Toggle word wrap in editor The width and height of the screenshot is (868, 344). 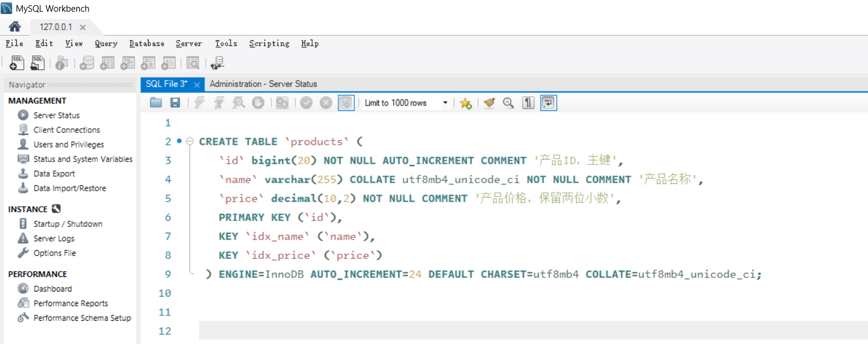(548, 103)
